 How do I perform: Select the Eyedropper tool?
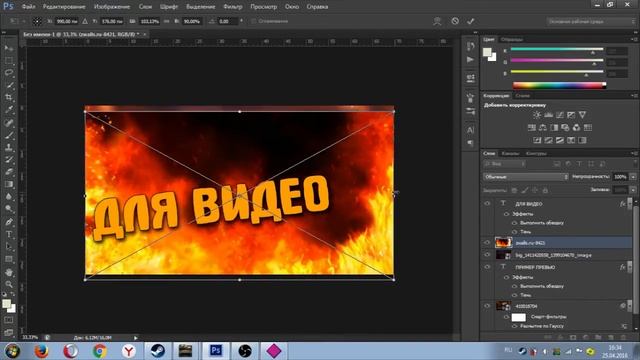[9, 110]
